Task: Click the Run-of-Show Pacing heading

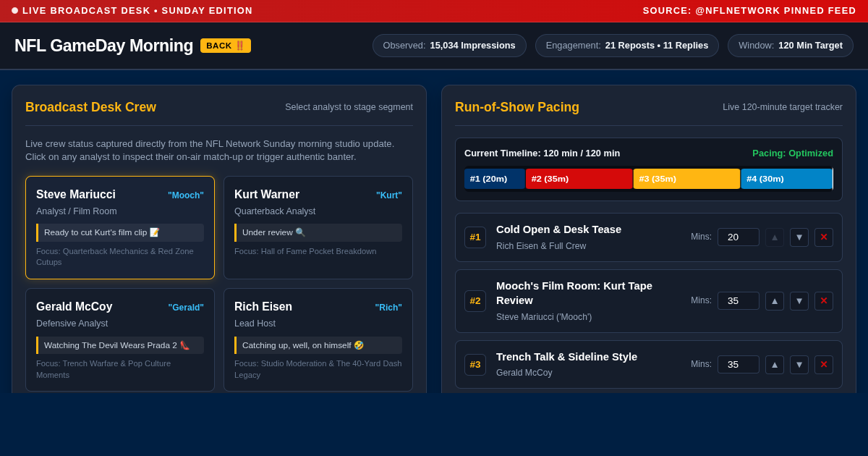Action: (x=517, y=107)
